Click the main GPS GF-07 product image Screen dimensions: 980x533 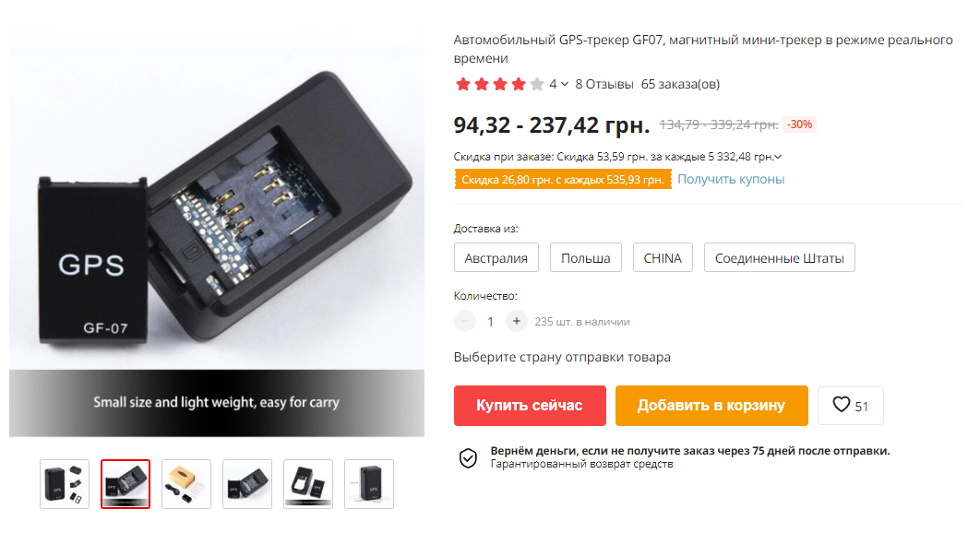217,242
